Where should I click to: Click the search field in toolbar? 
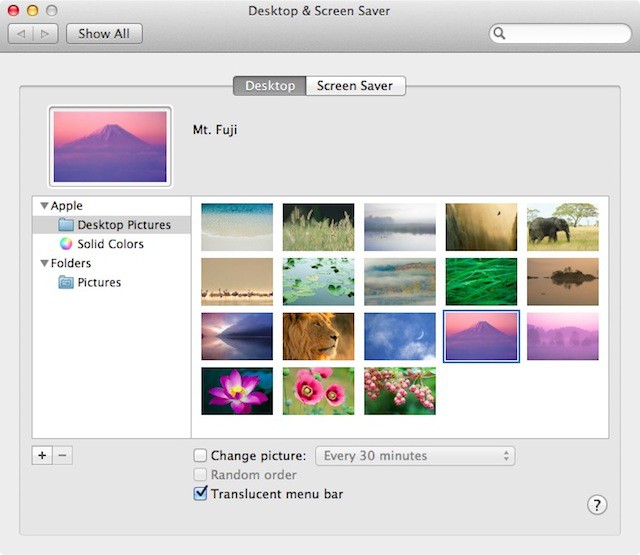(566, 33)
